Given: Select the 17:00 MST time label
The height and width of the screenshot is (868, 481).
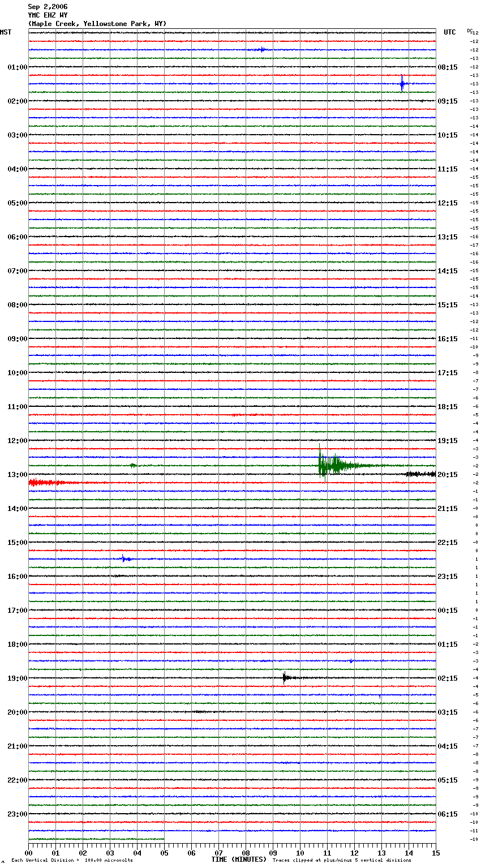Looking at the screenshot, I should pyautogui.click(x=17, y=611).
